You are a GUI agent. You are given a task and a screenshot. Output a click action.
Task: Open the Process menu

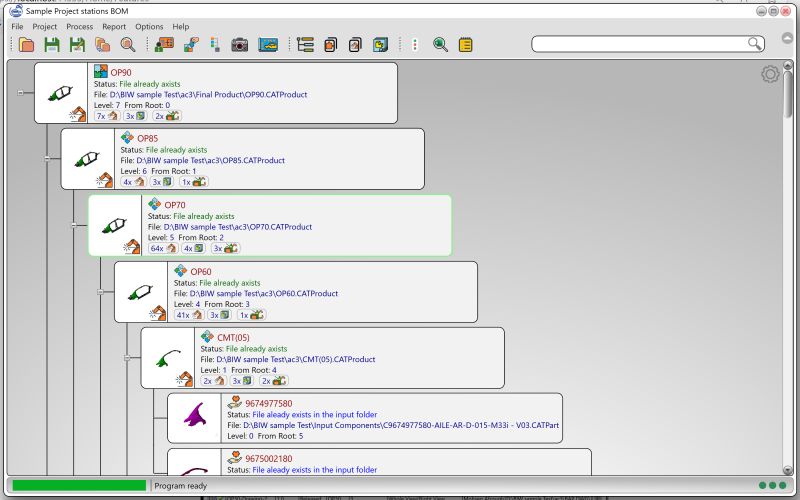click(80, 27)
